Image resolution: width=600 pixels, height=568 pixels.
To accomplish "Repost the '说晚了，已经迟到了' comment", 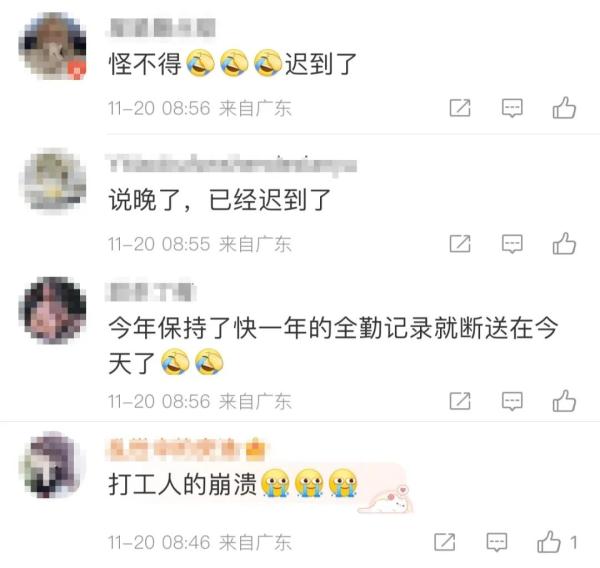I will (x=460, y=243).
